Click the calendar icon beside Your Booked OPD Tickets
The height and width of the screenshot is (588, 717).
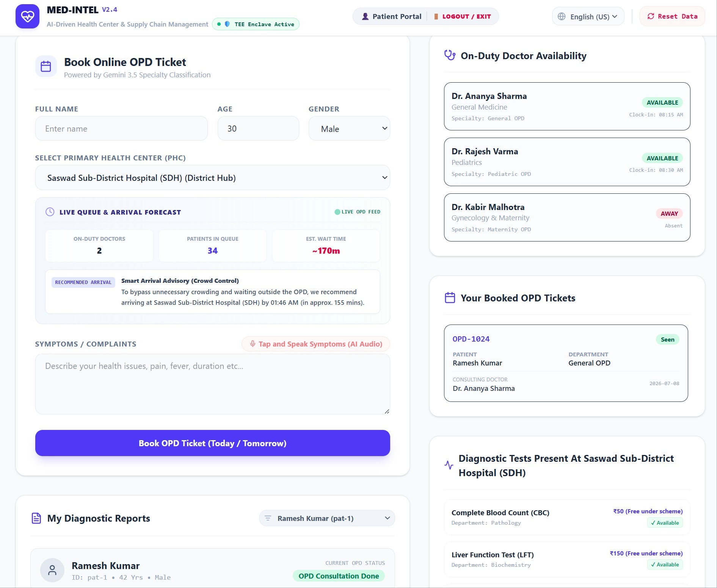pos(450,298)
